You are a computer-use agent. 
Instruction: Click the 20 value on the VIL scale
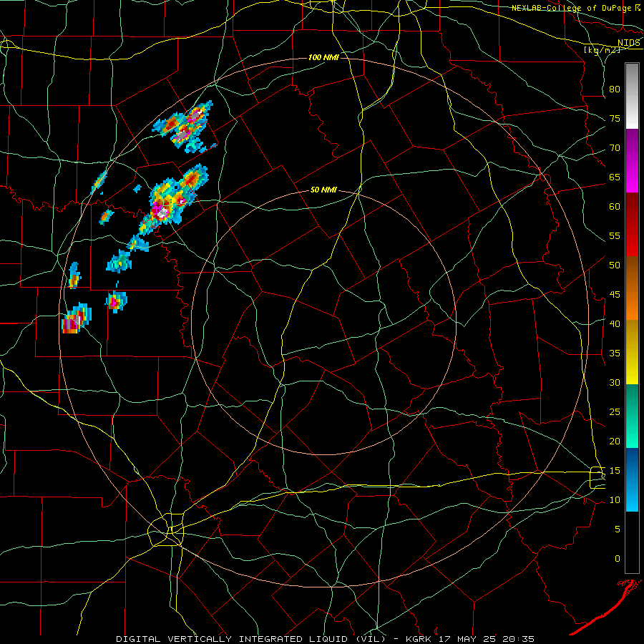click(x=615, y=441)
